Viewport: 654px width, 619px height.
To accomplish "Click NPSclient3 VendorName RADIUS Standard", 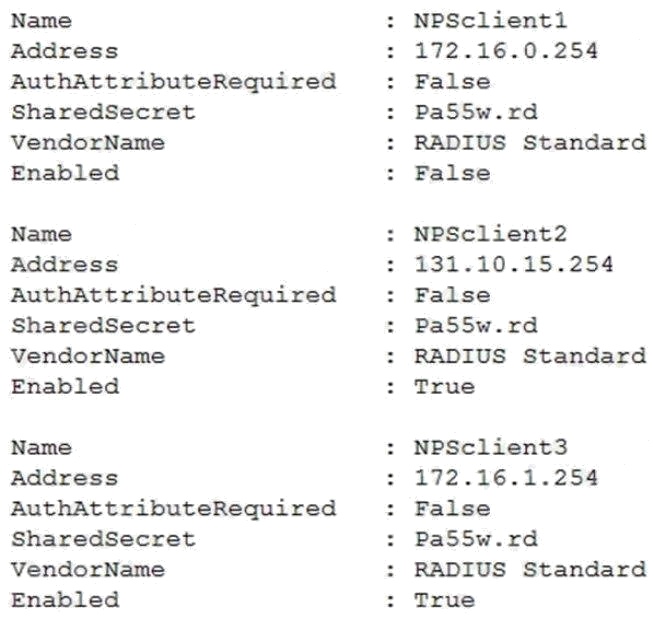I will click(x=530, y=570).
